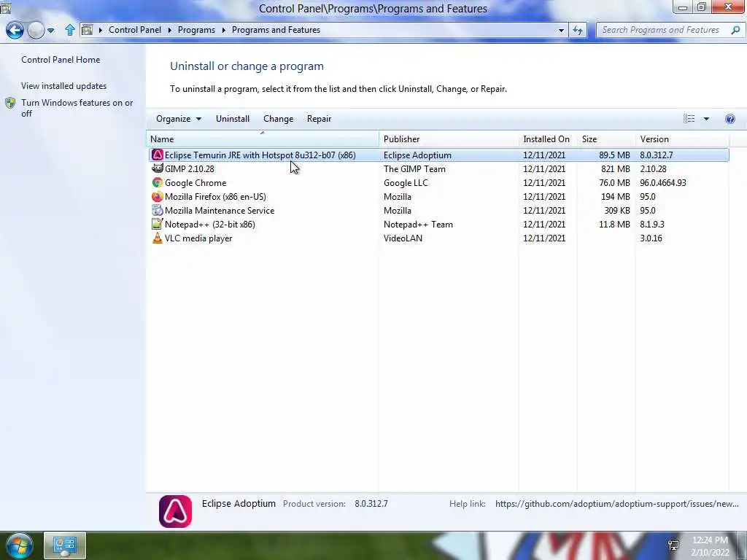Click the version cell 3.0.16
This screenshot has height=560, width=747.
[651, 238]
